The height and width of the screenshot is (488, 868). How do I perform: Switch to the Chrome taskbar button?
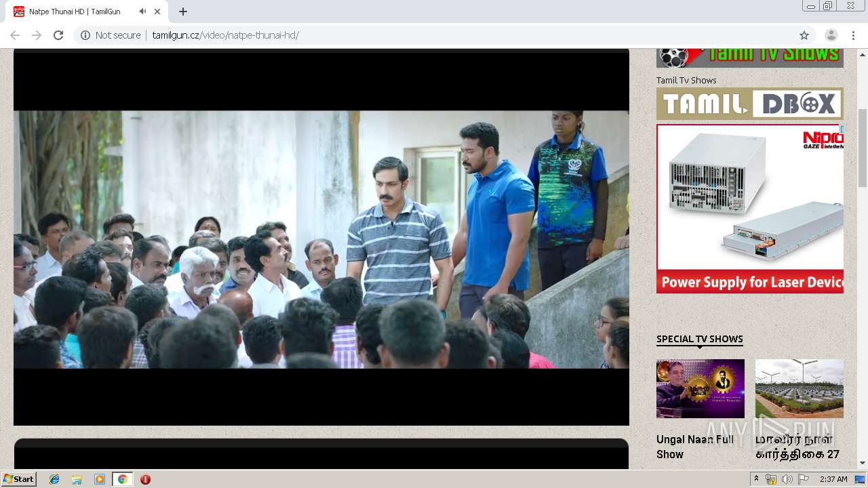coord(122,479)
